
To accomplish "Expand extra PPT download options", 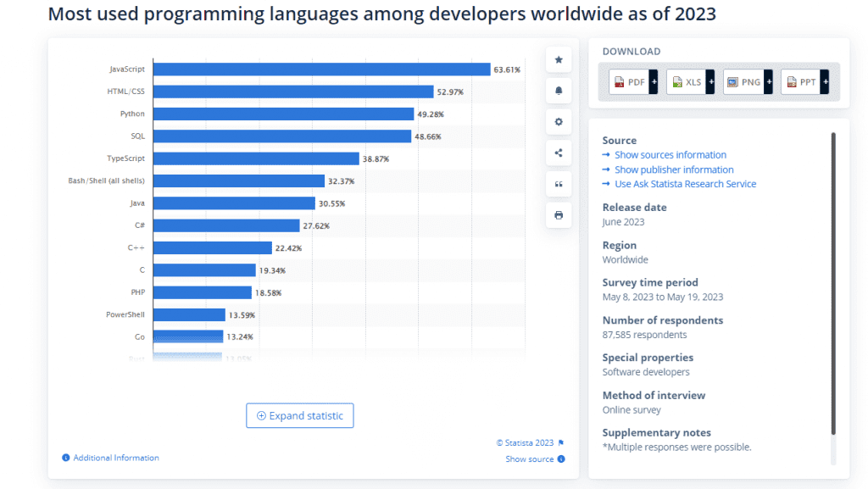I will pos(826,81).
